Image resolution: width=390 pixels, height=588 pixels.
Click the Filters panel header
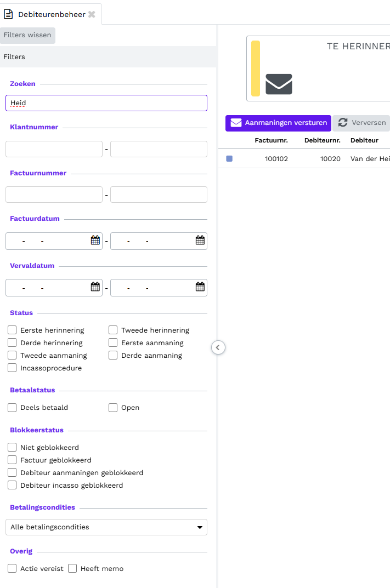pos(108,56)
